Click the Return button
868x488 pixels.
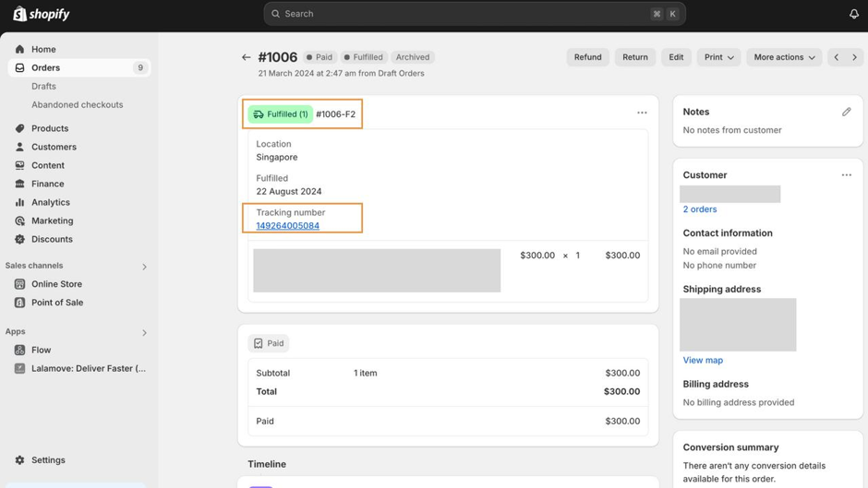point(635,57)
